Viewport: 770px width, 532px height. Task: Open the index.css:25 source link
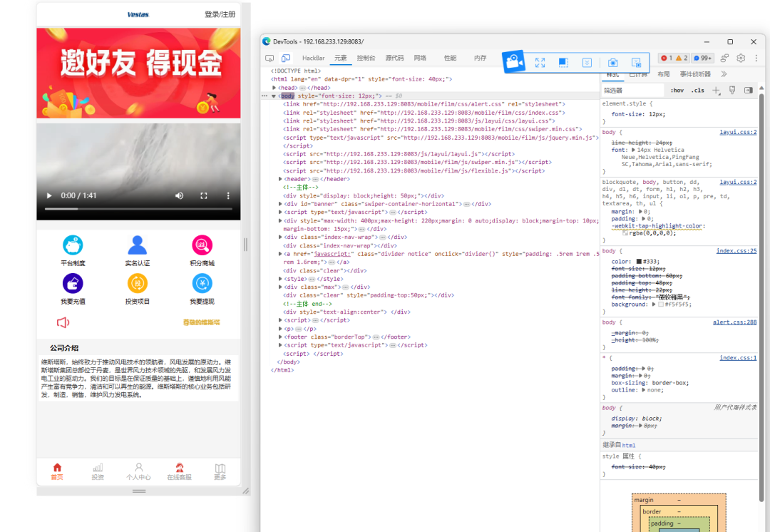[x=736, y=251]
